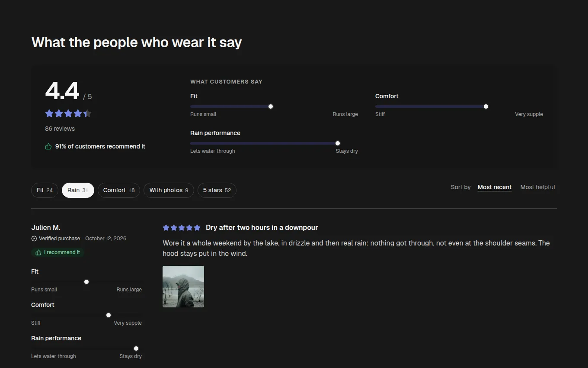Click the review date October 12, 2026
588x368 pixels.
(106, 239)
